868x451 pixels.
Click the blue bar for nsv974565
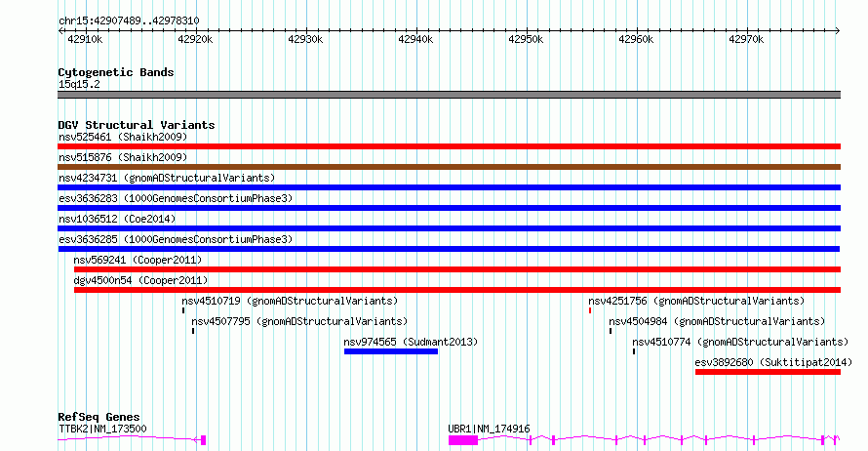(x=391, y=351)
